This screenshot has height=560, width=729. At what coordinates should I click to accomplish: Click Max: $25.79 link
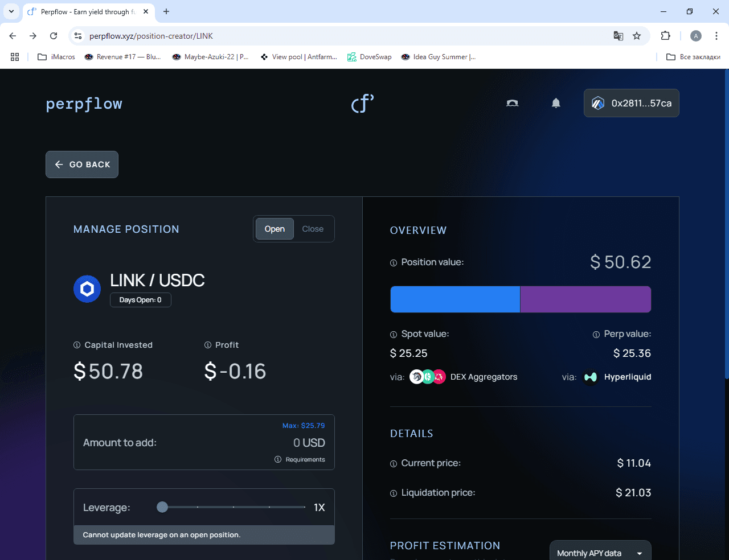click(304, 426)
